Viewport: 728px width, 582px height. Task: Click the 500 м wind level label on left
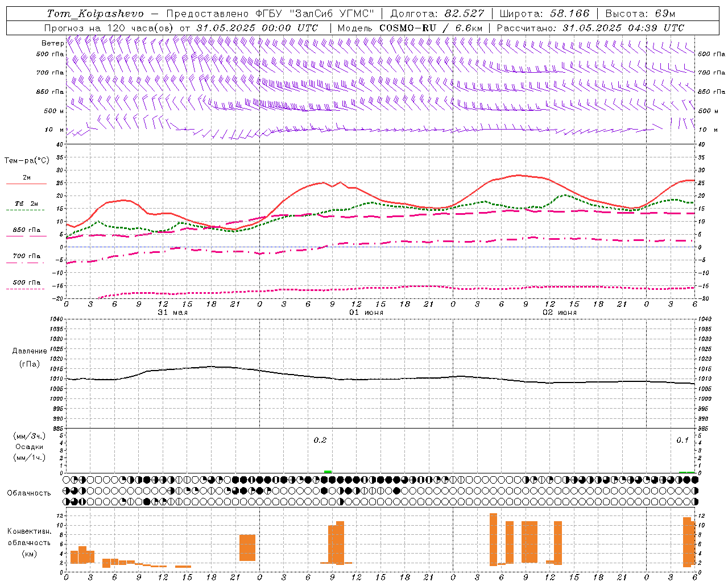pyautogui.click(x=53, y=111)
